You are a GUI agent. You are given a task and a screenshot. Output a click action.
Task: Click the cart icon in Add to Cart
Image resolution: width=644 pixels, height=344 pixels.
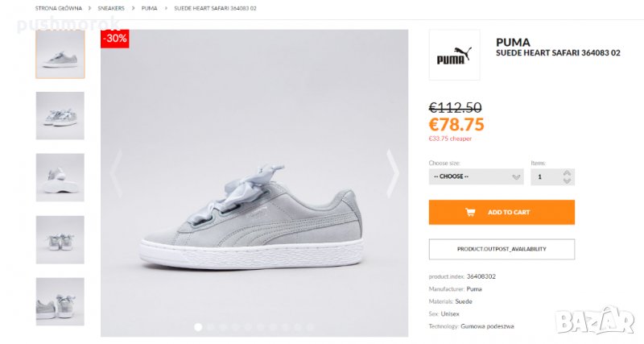pyautogui.click(x=470, y=213)
